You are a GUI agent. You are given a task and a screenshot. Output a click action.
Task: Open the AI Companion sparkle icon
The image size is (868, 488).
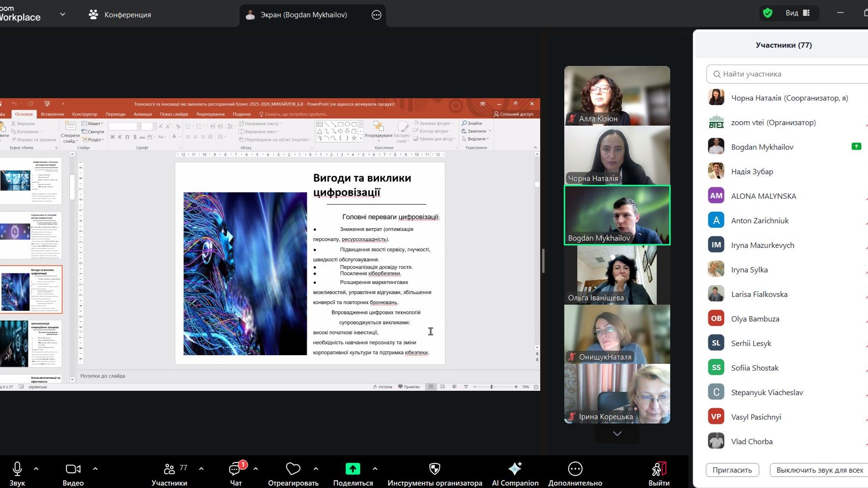[x=515, y=469]
